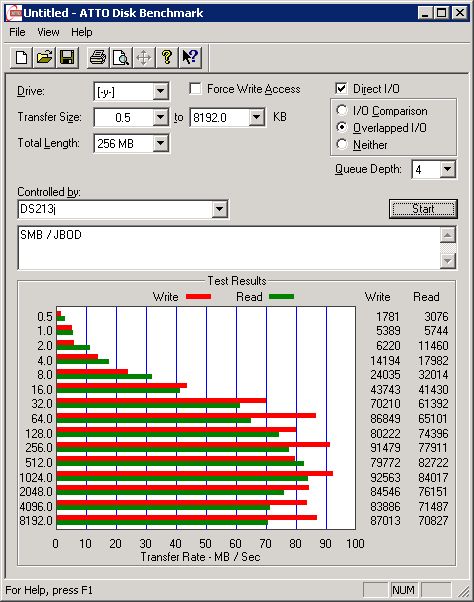Viewport: 474px width, 602px height.
Task: Print the results with printer icon
Action: point(98,58)
